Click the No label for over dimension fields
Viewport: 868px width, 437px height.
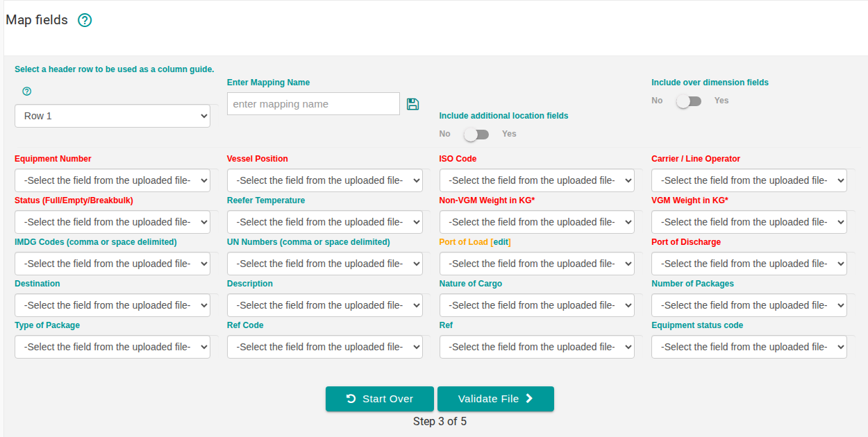point(657,101)
